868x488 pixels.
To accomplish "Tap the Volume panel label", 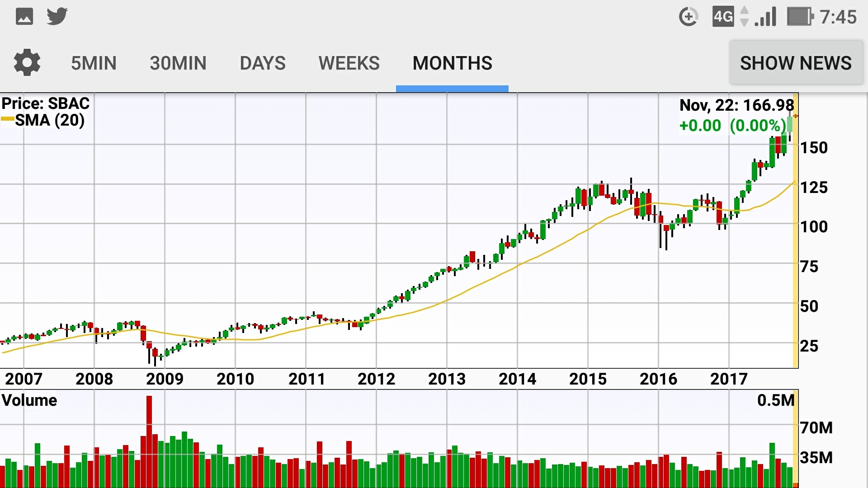I will pyautogui.click(x=29, y=400).
